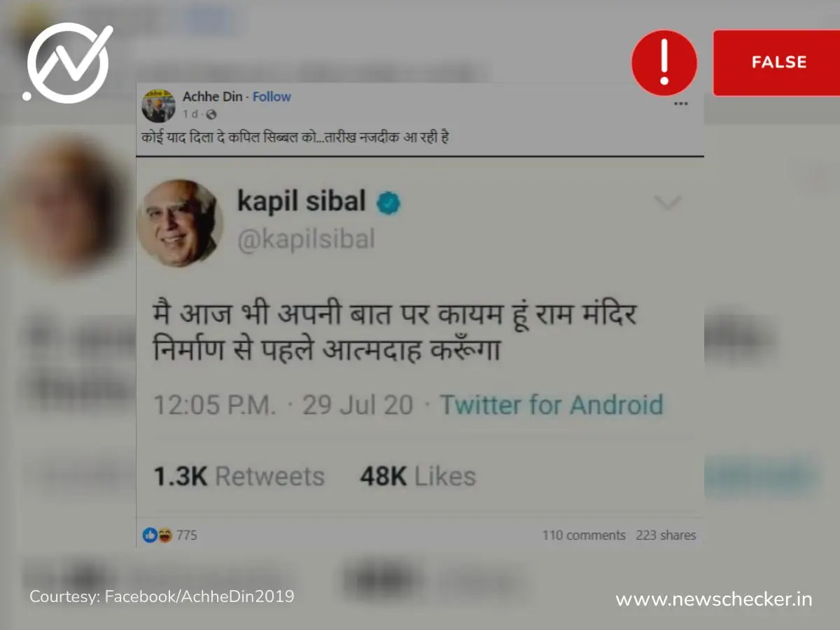The width and height of the screenshot is (840, 630).
Task: Open Achhe Din page profile picture
Action: pos(158,105)
